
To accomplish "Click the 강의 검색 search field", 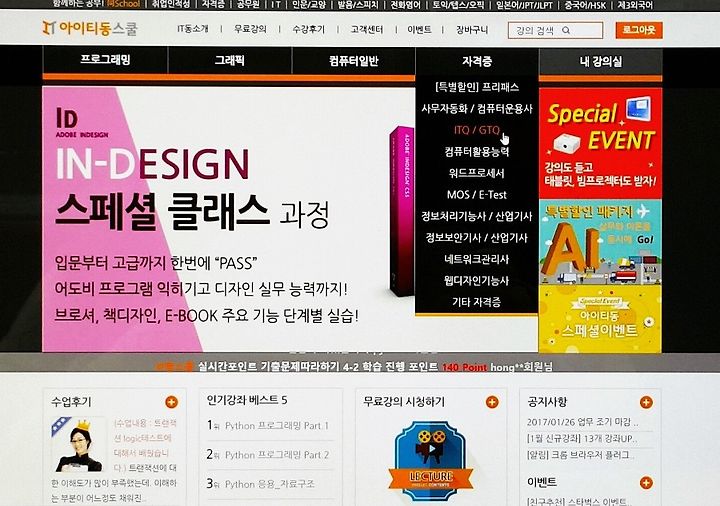I will pos(555,30).
